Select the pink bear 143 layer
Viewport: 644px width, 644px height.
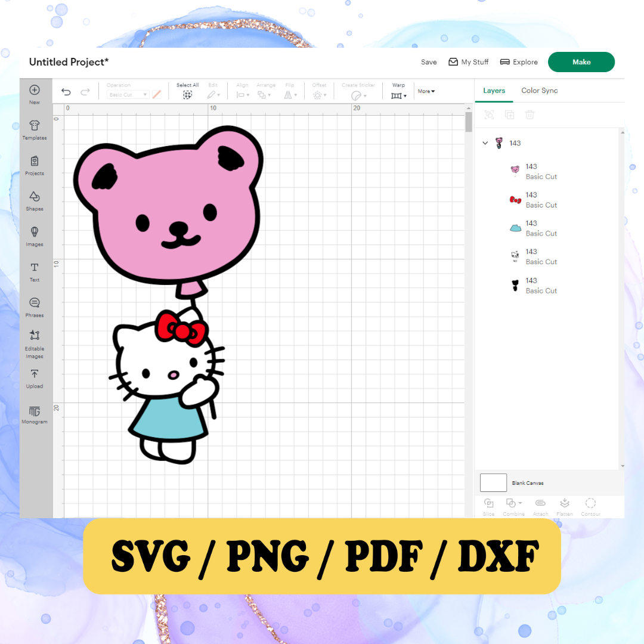point(546,171)
